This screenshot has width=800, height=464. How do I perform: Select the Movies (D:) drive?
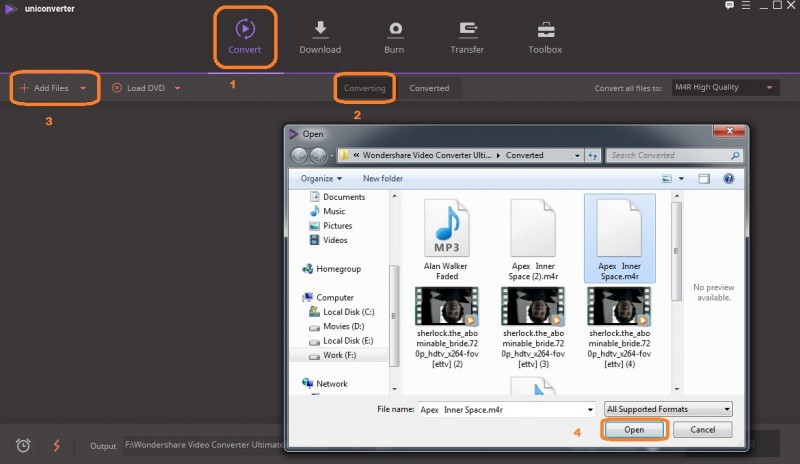(x=337, y=326)
